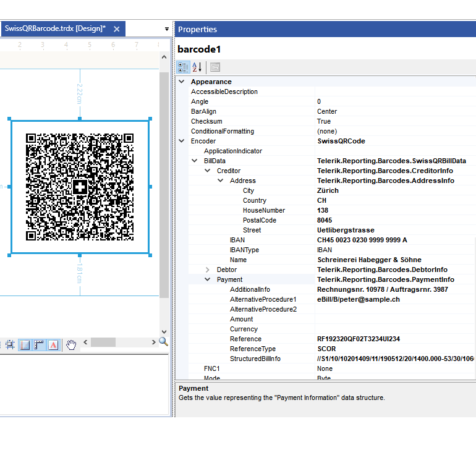Close the SwissQRBarcode.trdx design tab

pyautogui.click(x=116, y=29)
